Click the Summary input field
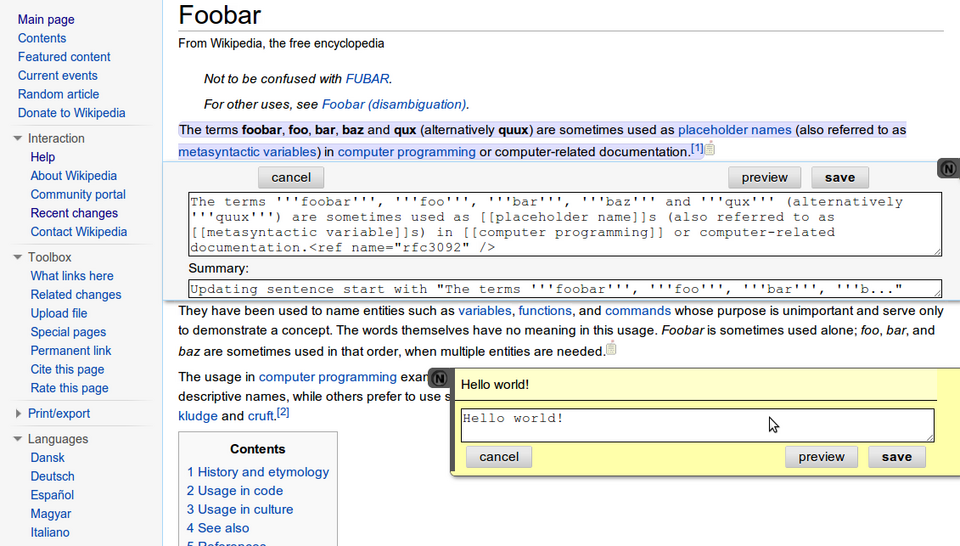This screenshot has width=960, height=546. 564,289
